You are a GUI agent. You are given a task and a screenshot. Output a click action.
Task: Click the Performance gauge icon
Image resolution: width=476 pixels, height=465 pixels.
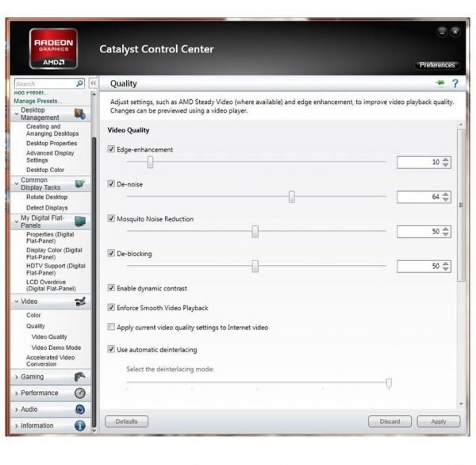pyautogui.click(x=80, y=393)
